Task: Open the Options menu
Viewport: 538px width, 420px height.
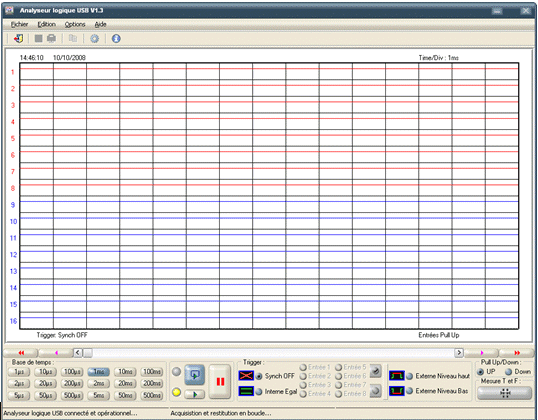Action: pos(75,24)
